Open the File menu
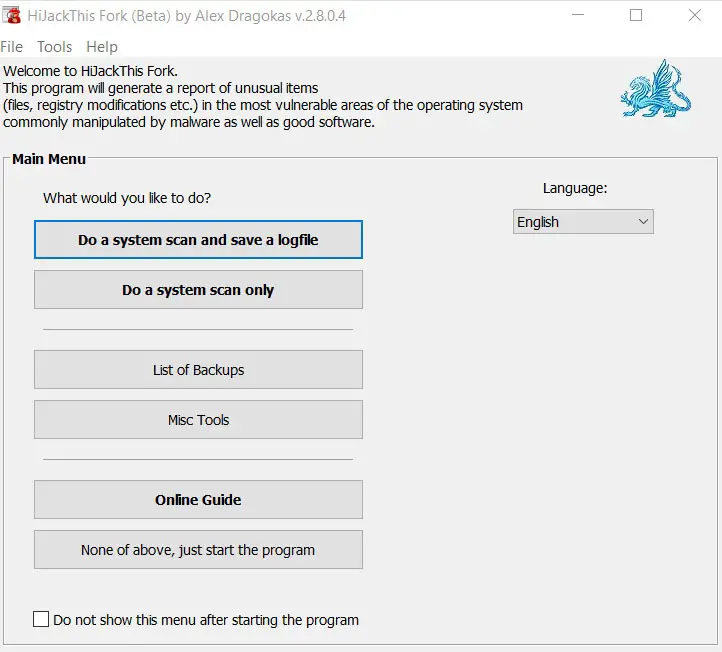Viewport: 722px width, 652px height. click(12, 47)
